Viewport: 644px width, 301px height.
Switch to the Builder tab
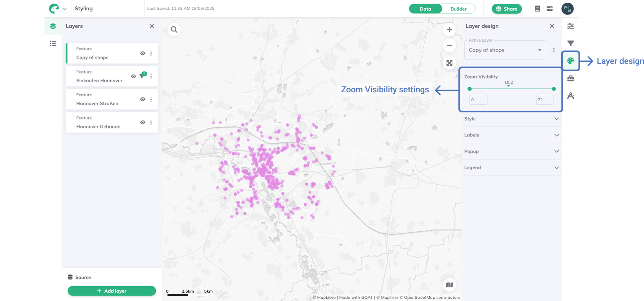pyautogui.click(x=458, y=9)
